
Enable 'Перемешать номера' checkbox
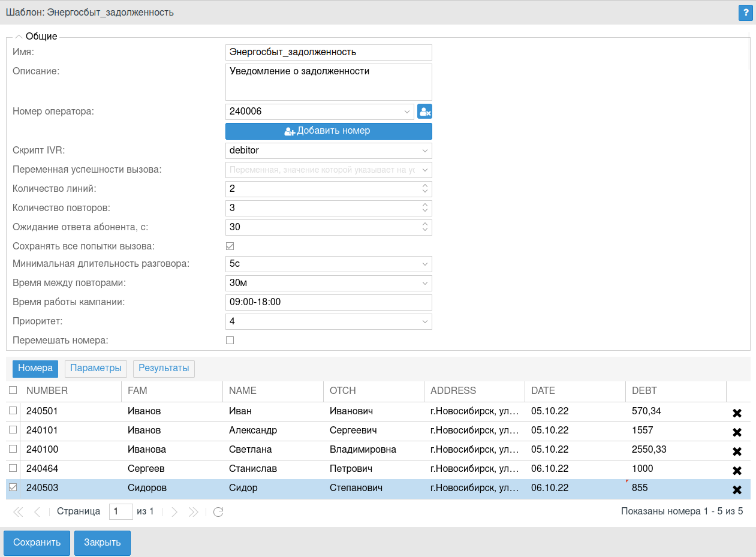(x=230, y=341)
